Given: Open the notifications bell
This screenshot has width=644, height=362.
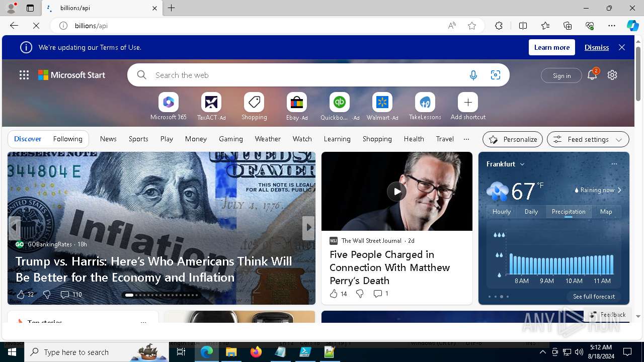Looking at the screenshot, I should coord(592,75).
